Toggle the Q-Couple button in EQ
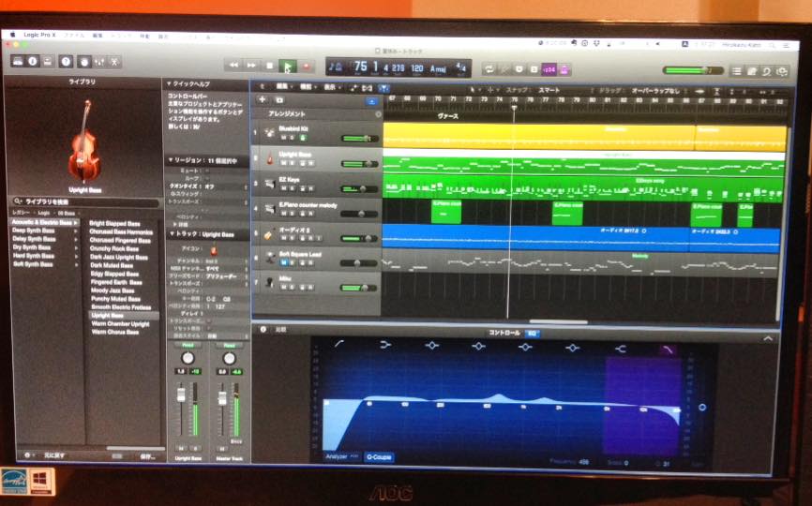Viewport: 812px width, 506px height. pyautogui.click(x=379, y=457)
